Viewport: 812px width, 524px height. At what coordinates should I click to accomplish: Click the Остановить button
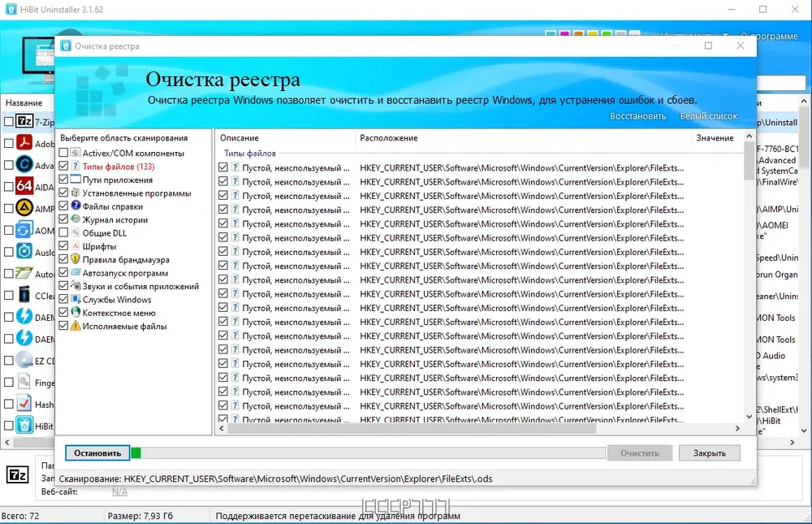97,453
